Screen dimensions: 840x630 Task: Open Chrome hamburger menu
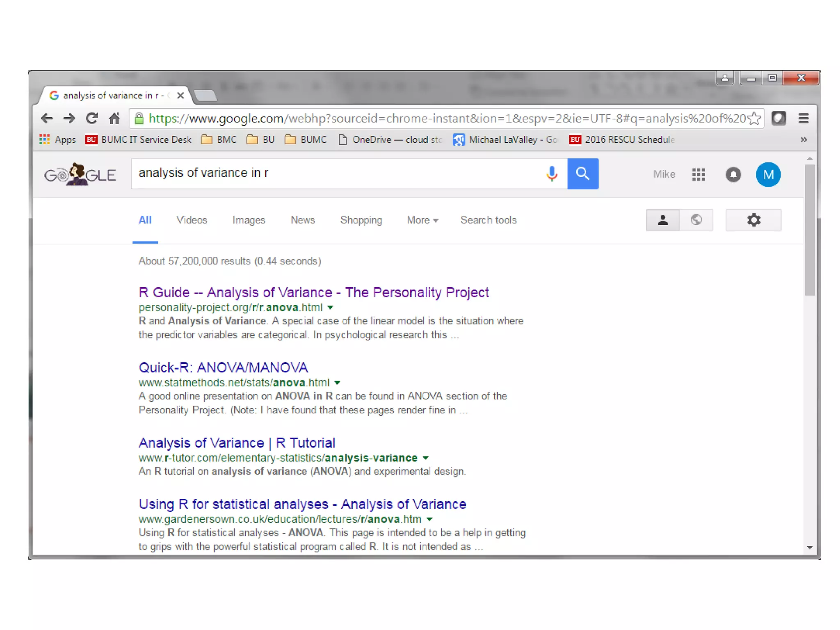[x=803, y=119]
